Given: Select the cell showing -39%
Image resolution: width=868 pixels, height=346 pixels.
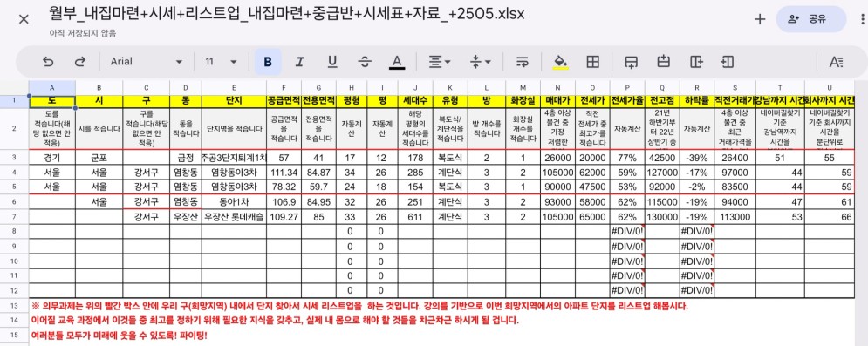Looking at the screenshot, I should [x=697, y=158].
